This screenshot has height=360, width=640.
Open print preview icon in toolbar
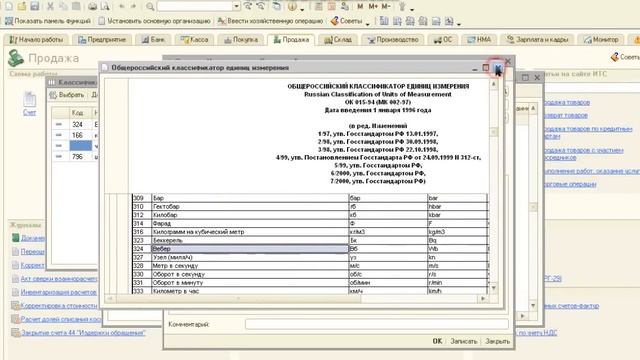[x=105, y=6]
